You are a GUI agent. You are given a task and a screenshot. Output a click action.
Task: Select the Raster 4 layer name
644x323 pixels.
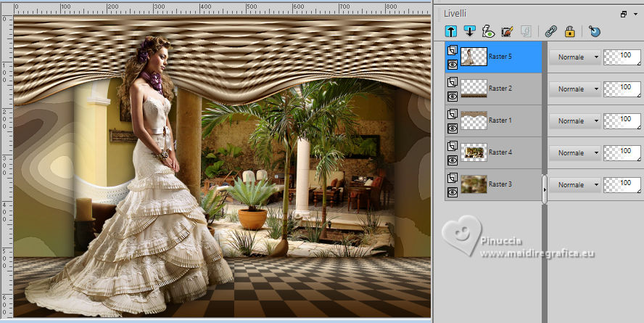[500, 152]
